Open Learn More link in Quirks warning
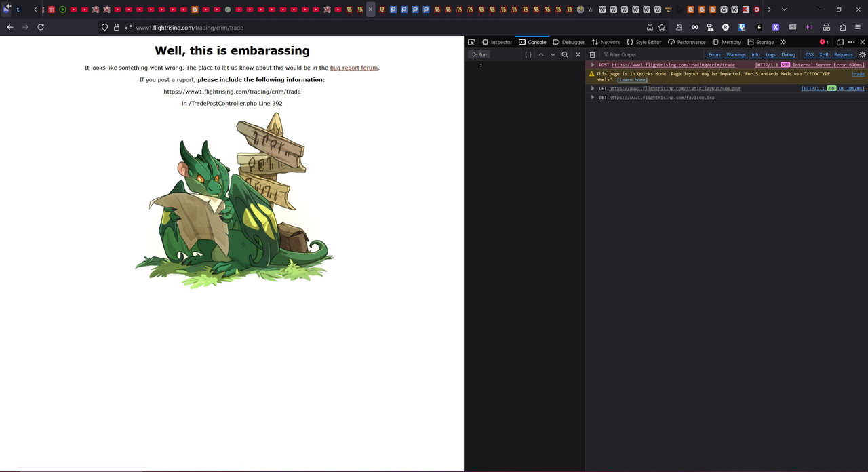Screen dimensions: 868x472 point(632,80)
